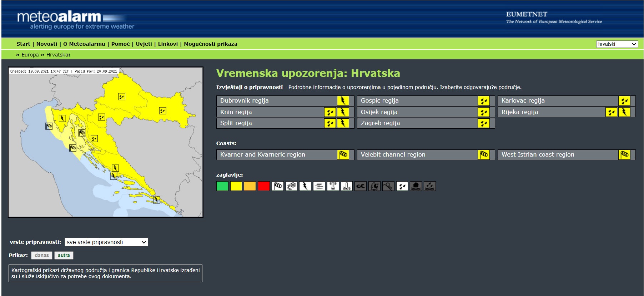The image size is (644, 296).
Task: Switch view to 'sutra' (tomorrow)
Action: (x=64, y=255)
